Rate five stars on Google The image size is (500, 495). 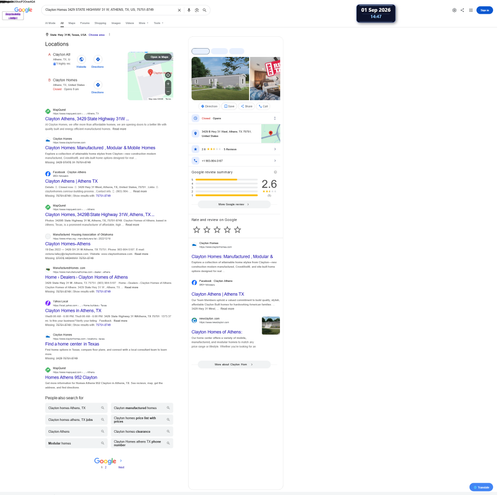pos(237,230)
